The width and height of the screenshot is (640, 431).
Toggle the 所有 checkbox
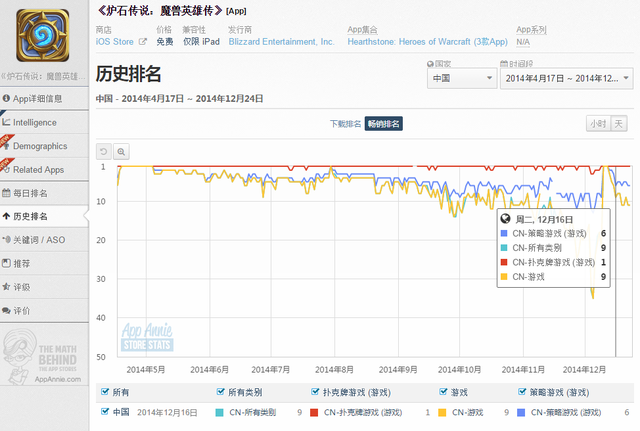tap(104, 392)
